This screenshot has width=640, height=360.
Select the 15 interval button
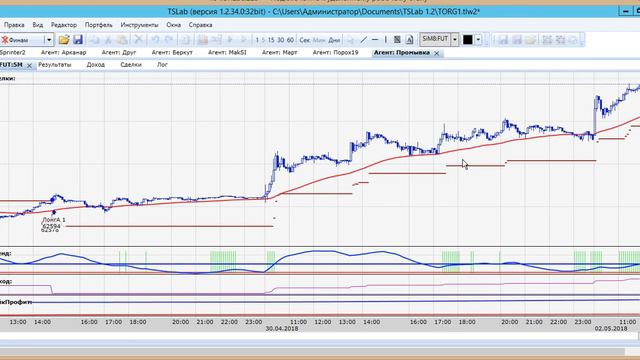click(x=271, y=40)
